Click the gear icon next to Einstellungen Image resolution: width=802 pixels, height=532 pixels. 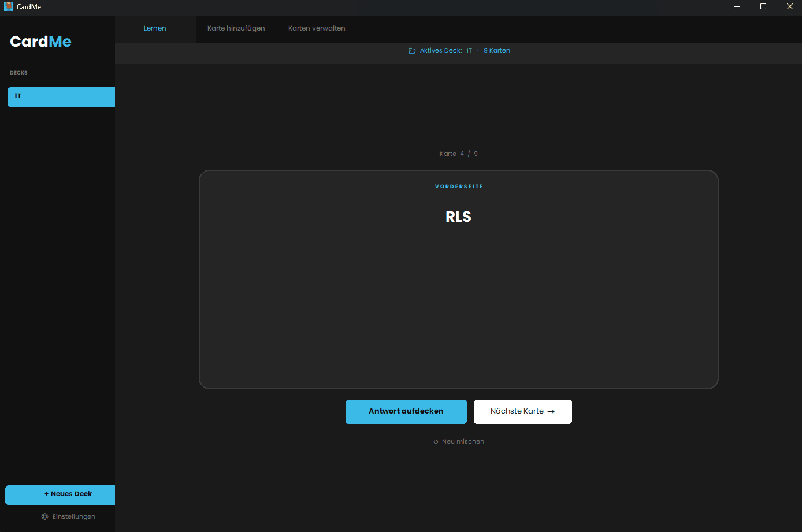tap(45, 516)
